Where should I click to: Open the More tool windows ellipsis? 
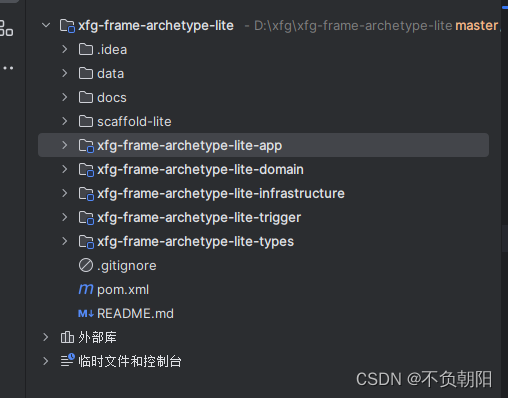[8, 68]
